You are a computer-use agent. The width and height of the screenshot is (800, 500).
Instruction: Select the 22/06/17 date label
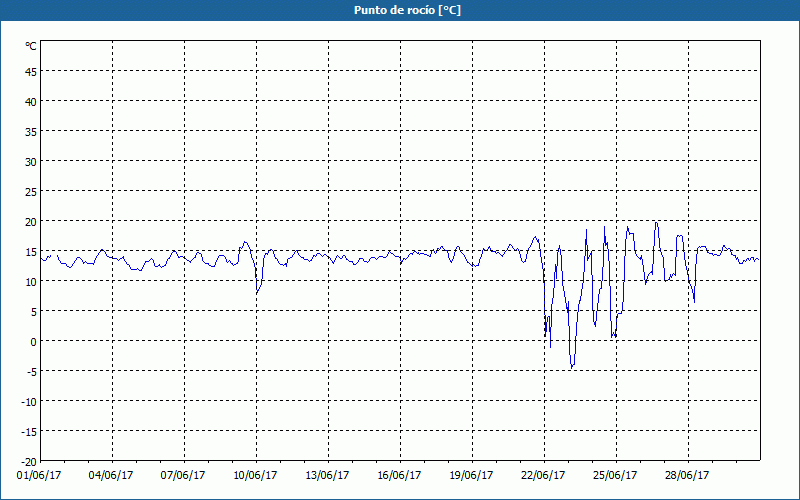point(543,476)
